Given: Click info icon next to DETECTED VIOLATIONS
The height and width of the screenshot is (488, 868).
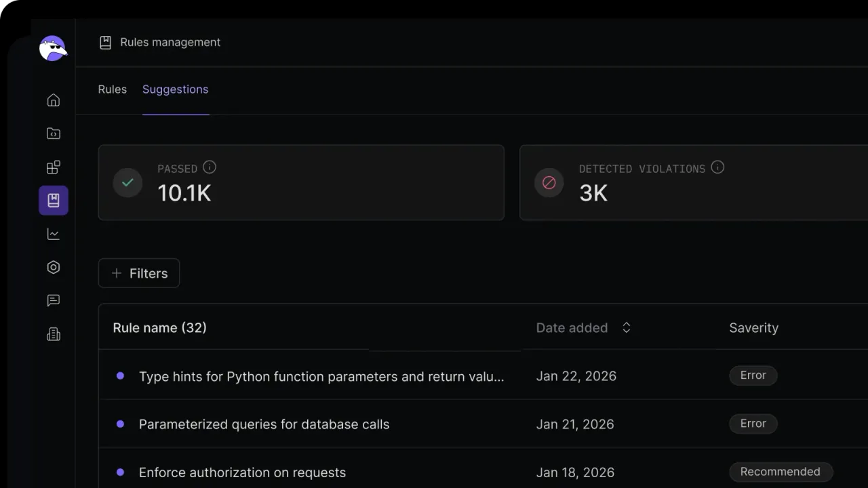Looking at the screenshot, I should click(717, 167).
